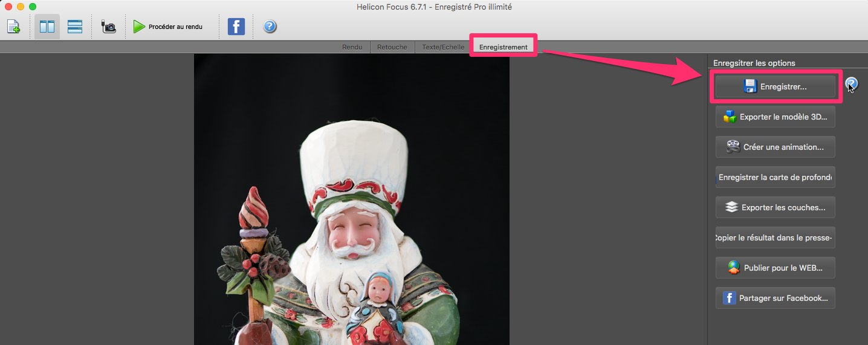Click the green play Procéder au rendu

pyautogui.click(x=169, y=27)
